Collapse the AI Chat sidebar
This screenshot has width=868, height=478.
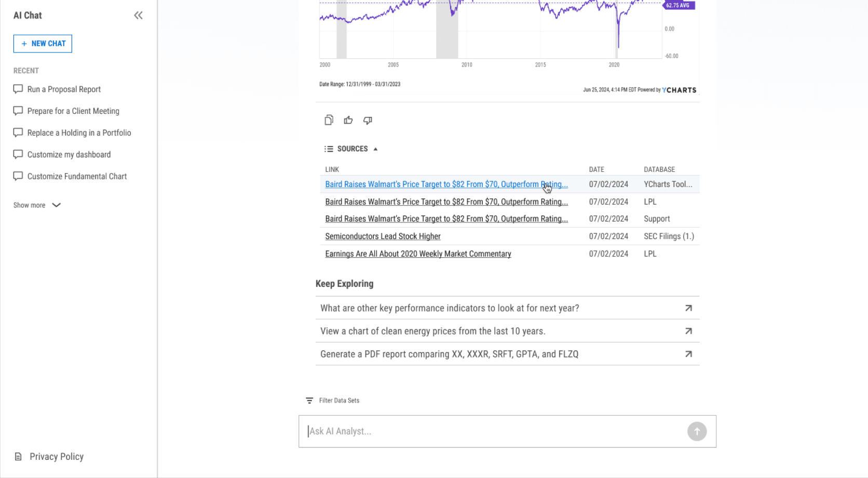(138, 16)
